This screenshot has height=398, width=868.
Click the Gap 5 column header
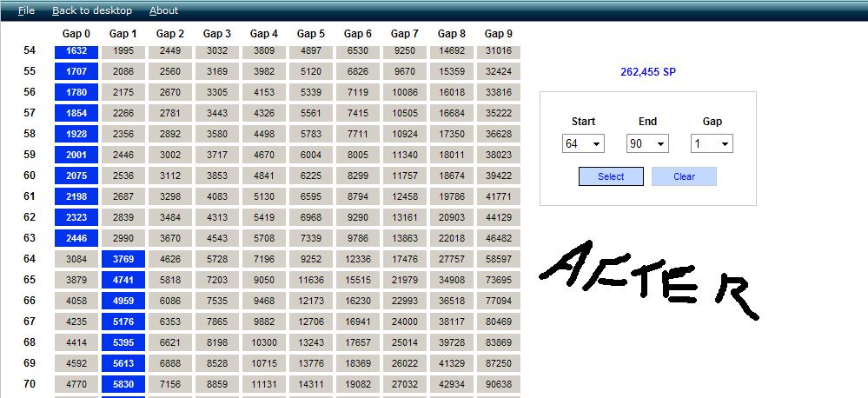(311, 34)
